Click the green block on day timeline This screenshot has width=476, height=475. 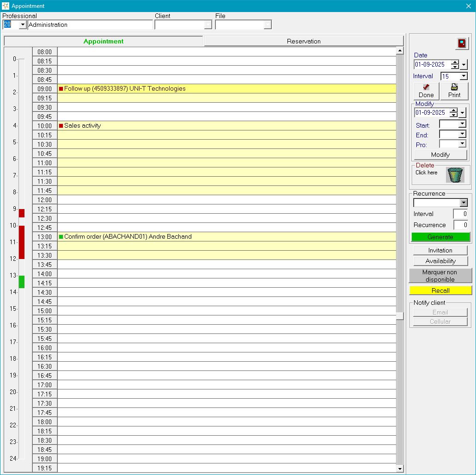click(21, 282)
